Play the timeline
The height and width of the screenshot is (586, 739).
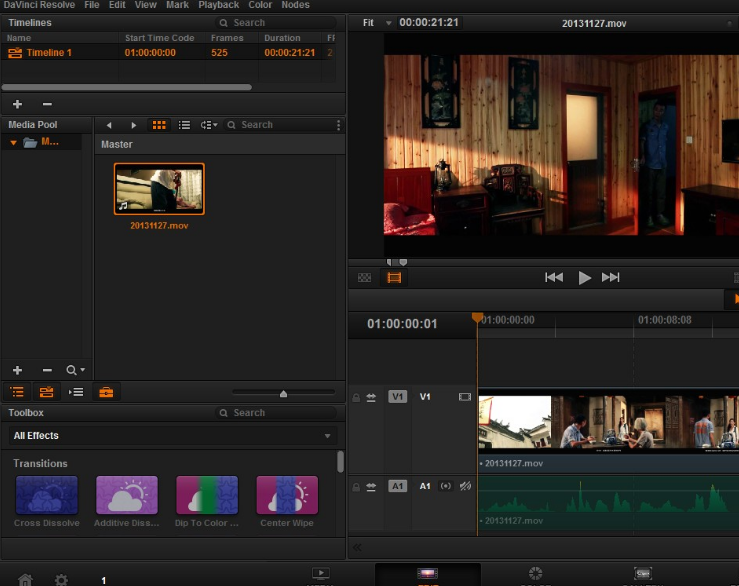[584, 278]
